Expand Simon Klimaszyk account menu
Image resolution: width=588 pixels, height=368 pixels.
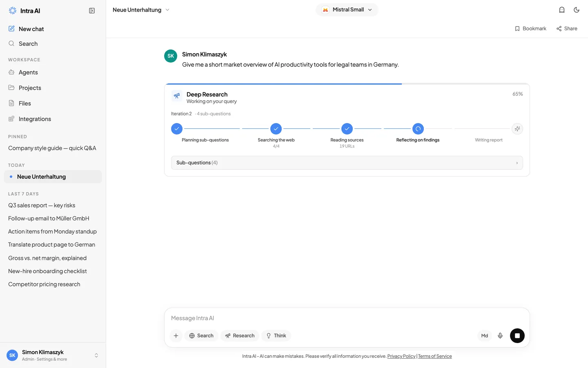click(53, 355)
